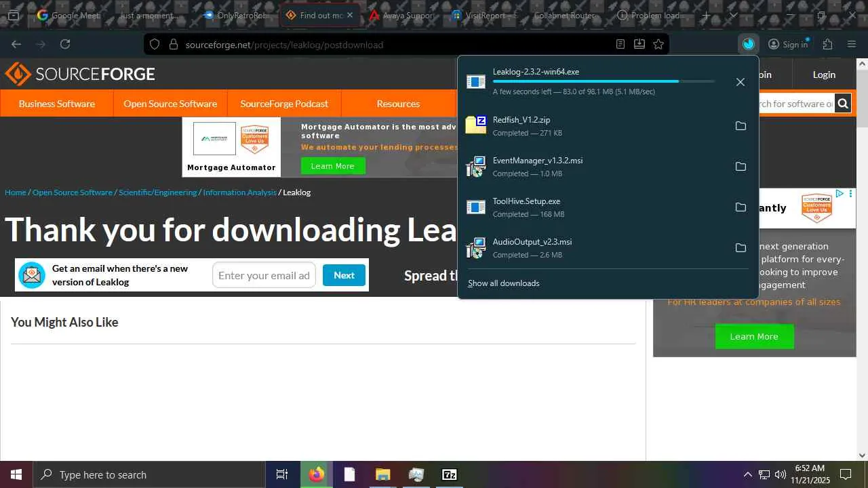Viewport: 868px width, 488px height.
Task: Click Learn More on Mortgage Automator ad
Action: pos(333,166)
